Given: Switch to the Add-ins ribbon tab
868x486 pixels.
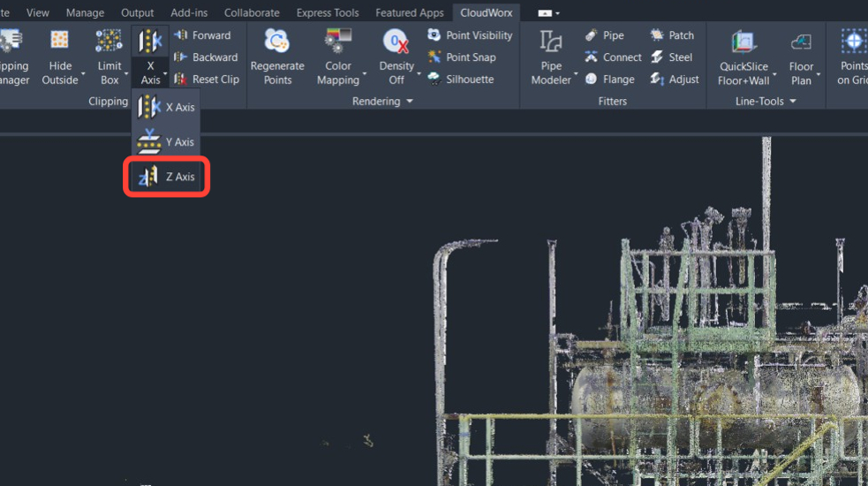Looking at the screenshot, I should click(x=189, y=12).
